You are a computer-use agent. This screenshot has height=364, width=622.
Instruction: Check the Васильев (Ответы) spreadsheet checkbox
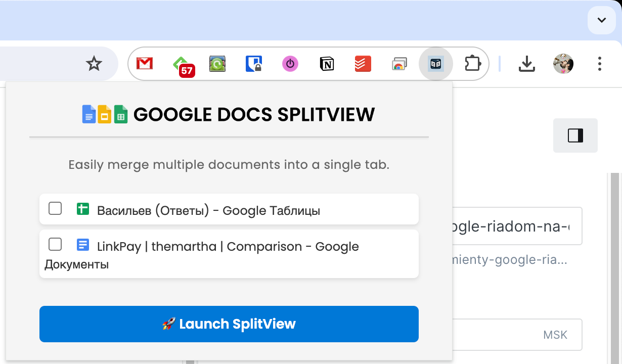[x=55, y=208]
